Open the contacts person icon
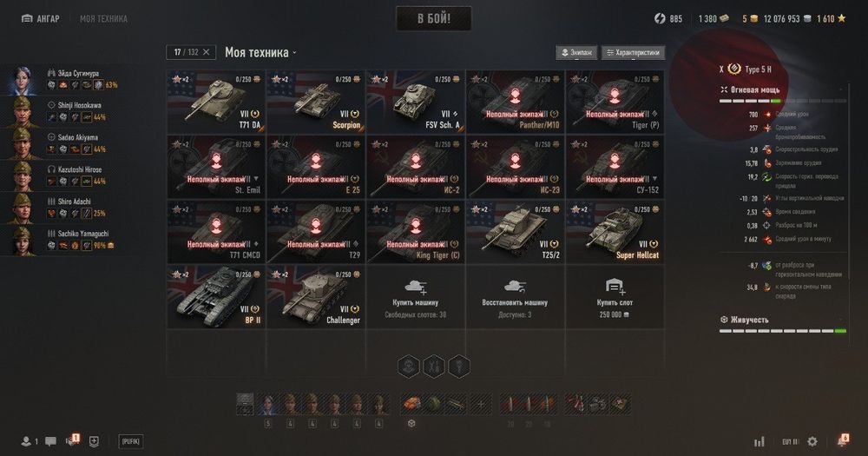The image size is (868, 456). coord(26,441)
